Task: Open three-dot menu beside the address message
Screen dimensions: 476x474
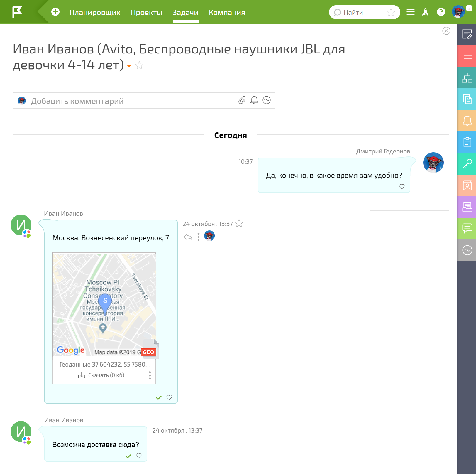Action: 199,237
